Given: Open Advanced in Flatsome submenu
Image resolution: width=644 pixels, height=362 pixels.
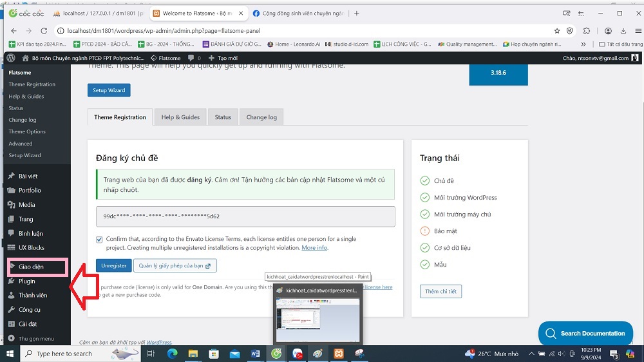Looking at the screenshot, I should click(x=20, y=144).
